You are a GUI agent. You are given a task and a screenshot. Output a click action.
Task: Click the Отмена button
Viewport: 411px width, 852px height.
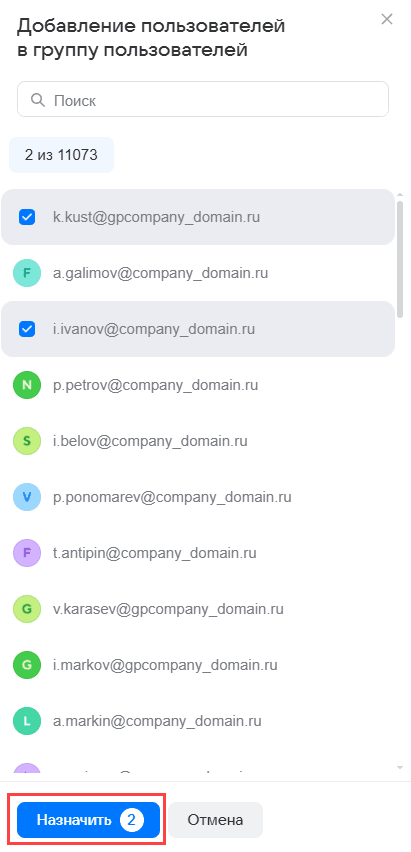coord(215,820)
